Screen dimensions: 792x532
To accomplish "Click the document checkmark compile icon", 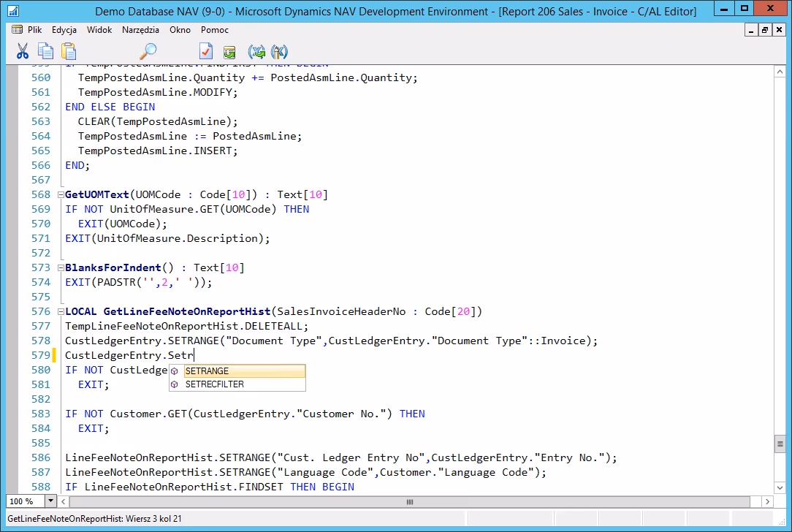I will 206,51.
